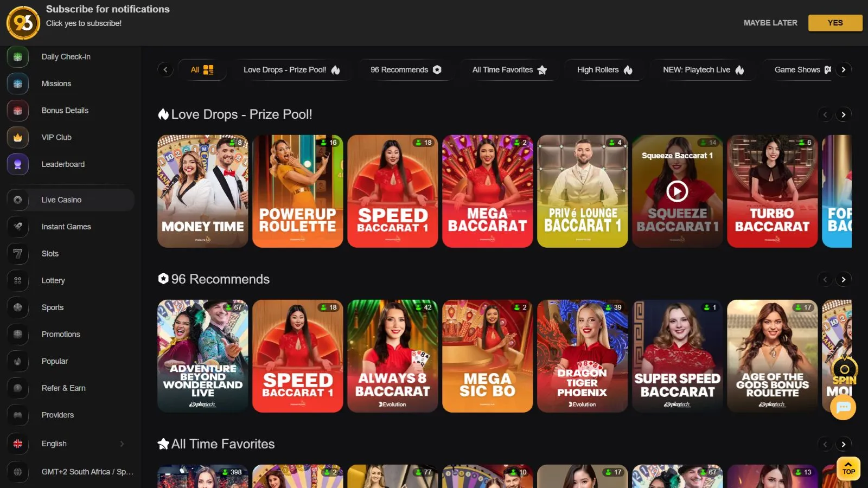The image size is (868, 488).
Task: Dismiss notifications with Maybe Later
Action: (770, 23)
